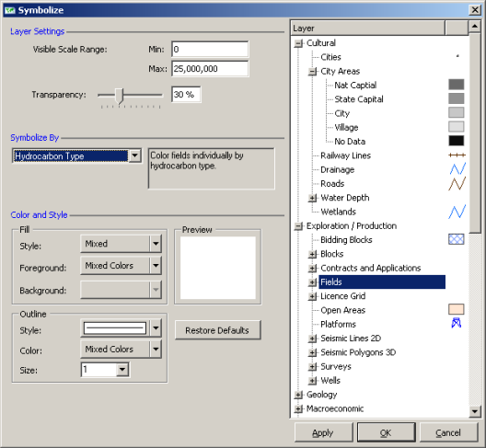The image size is (486, 448).
Task: Select the Open Areas layer
Action: coord(342,310)
